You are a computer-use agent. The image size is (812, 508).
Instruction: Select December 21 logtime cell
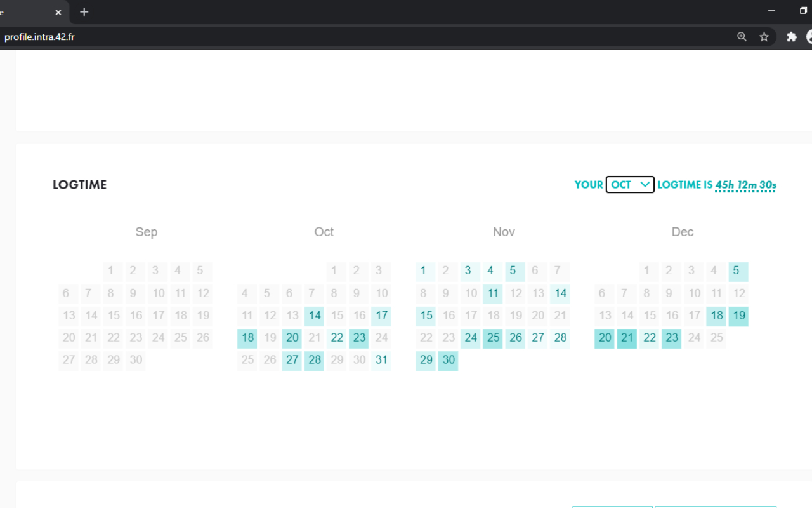[627, 338]
